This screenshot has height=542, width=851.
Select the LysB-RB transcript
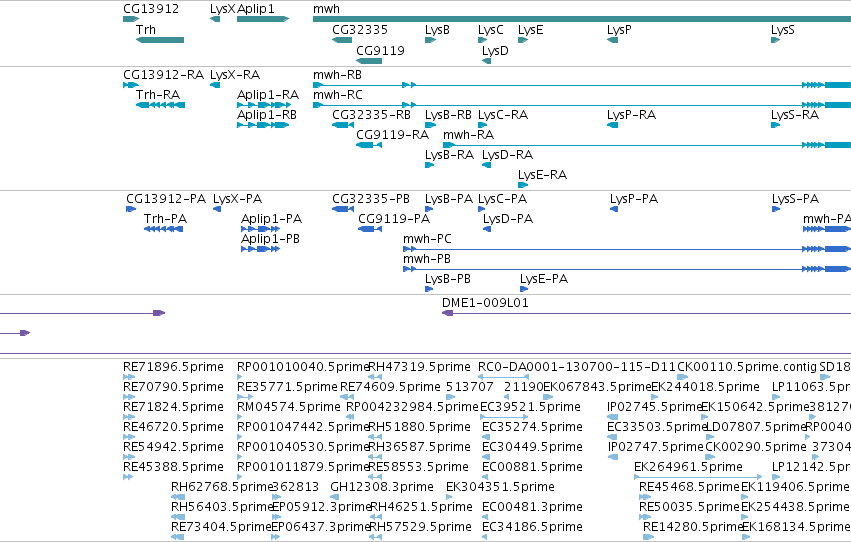pyautogui.click(x=430, y=125)
